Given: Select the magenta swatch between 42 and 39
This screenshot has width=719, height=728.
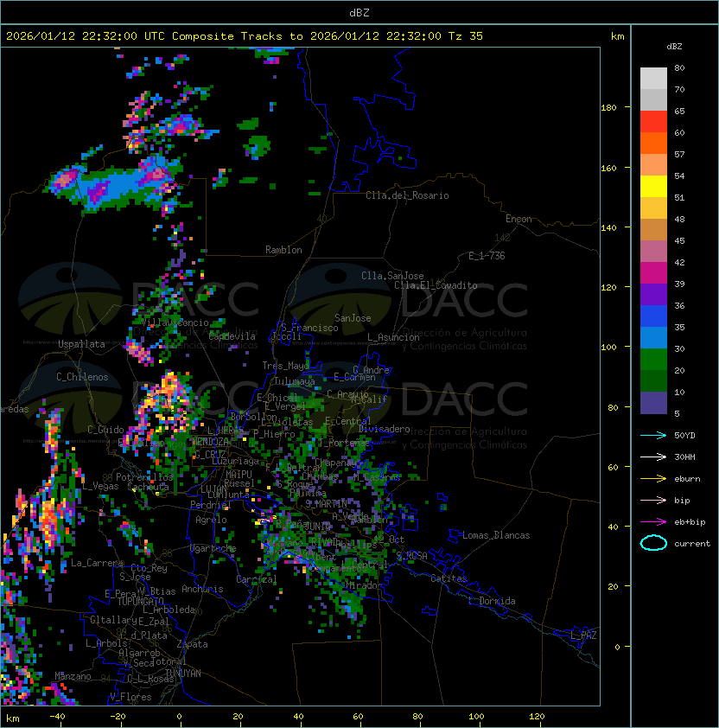Looking at the screenshot, I should [x=653, y=273].
